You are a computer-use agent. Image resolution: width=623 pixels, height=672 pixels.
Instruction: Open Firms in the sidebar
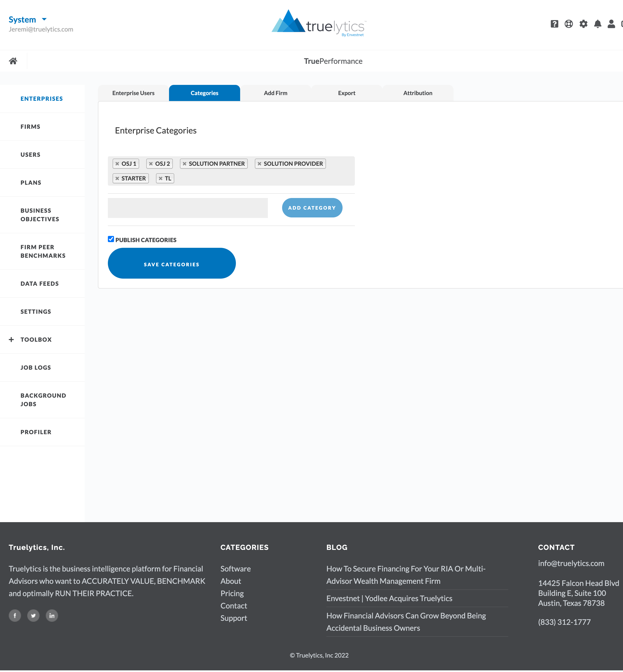(30, 127)
